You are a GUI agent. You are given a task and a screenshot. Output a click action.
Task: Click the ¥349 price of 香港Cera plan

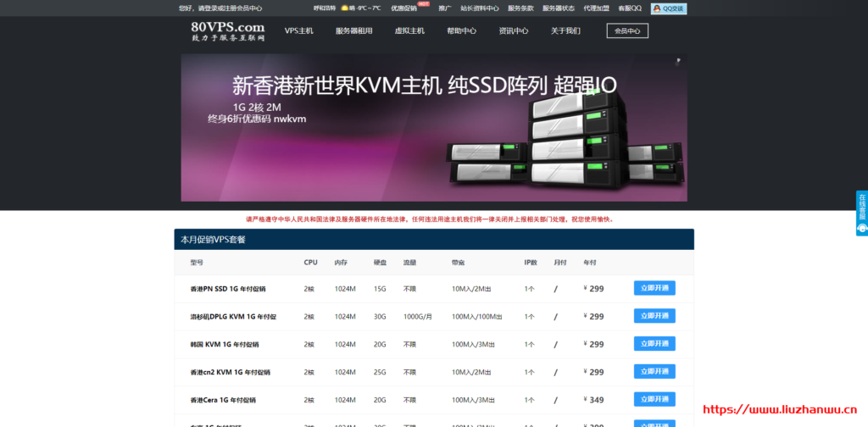coord(593,400)
